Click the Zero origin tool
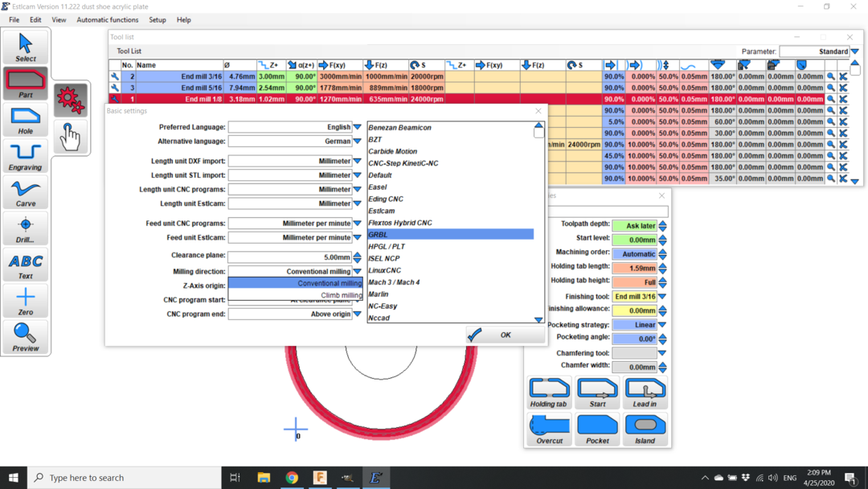Viewport: 868px width, 489px height. point(26,302)
